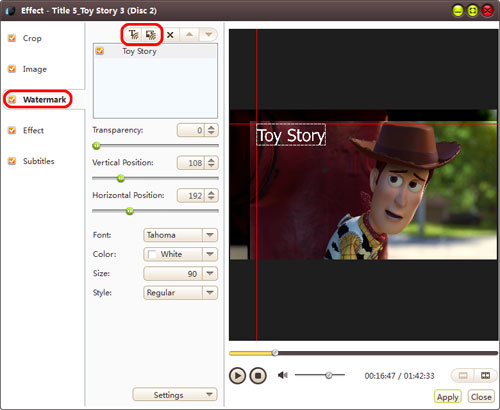
Task: Increase Transparency with up arrow
Action: coord(211,127)
